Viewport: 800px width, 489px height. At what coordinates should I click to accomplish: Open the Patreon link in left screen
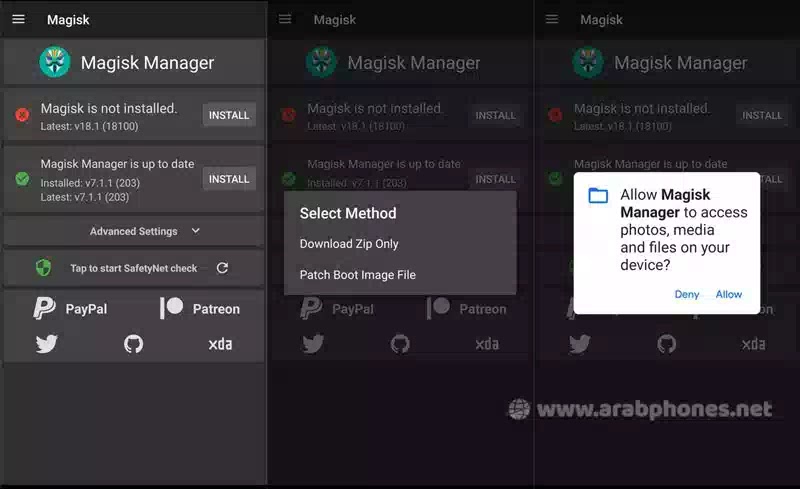(x=199, y=309)
